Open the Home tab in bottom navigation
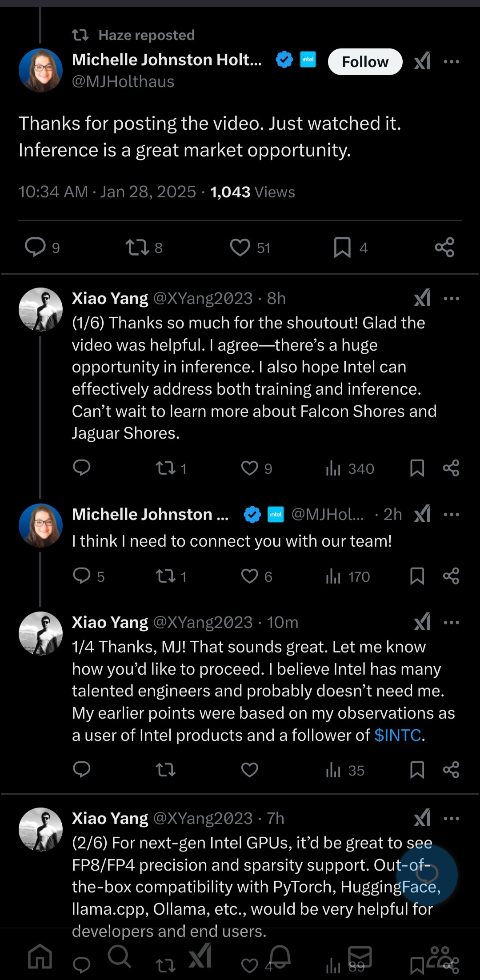Image resolution: width=480 pixels, height=980 pixels. coord(40,956)
